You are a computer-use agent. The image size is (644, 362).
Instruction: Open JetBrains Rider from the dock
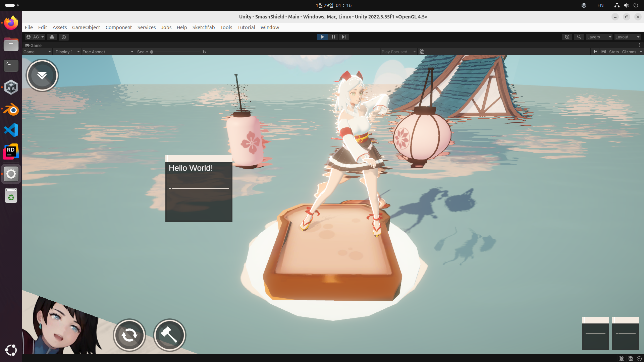pyautogui.click(x=11, y=152)
